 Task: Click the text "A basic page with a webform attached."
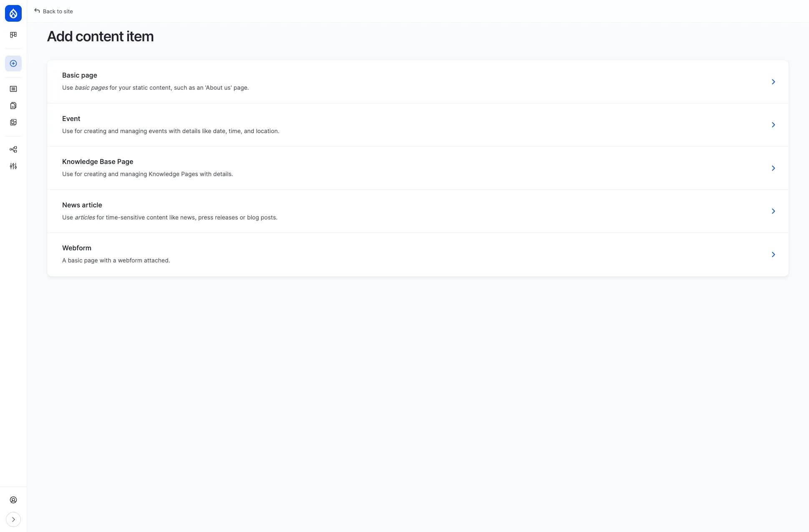click(x=116, y=260)
